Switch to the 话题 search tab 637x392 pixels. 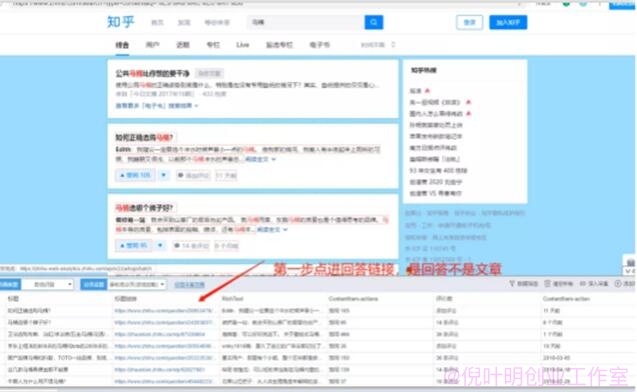183,45
